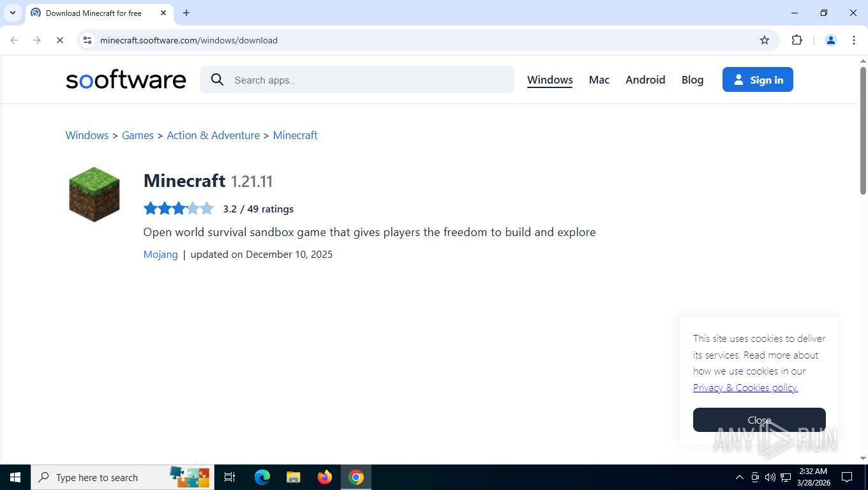The image size is (868, 490).
Task: Go to the sooftware logo homepage
Action: [126, 80]
